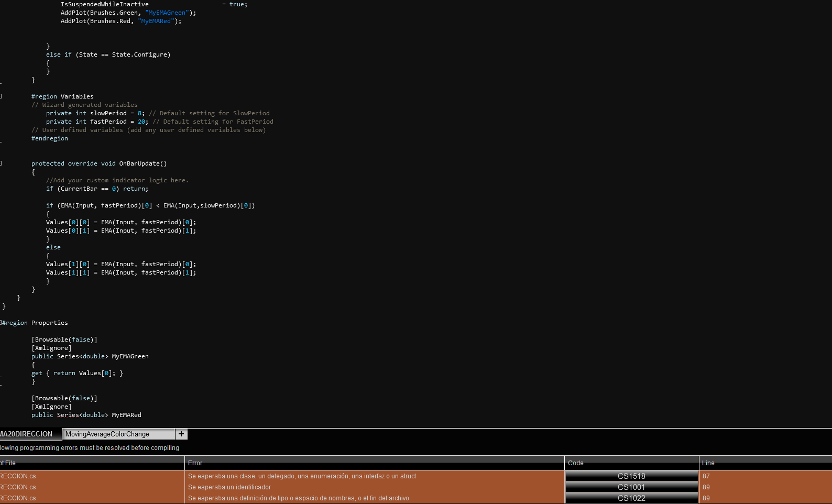Sort errors by the Error column header
The height and width of the screenshot is (504, 832).
click(375, 463)
